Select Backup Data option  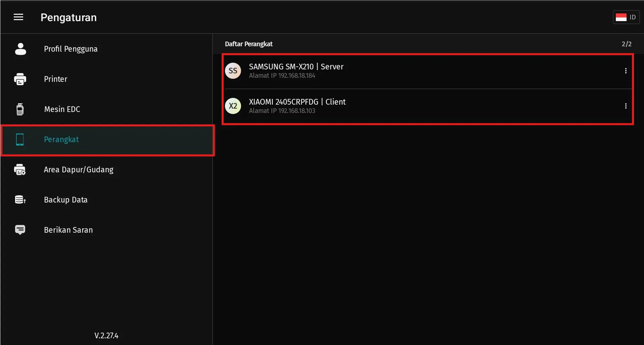pos(66,200)
